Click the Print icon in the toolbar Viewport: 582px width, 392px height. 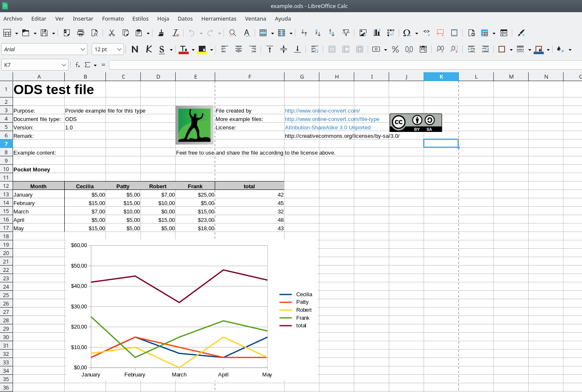click(81, 33)
